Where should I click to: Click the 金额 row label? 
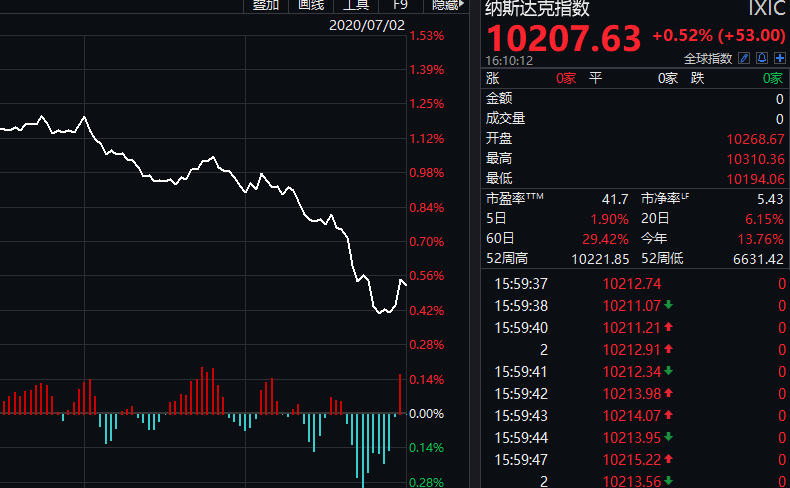tap(499, 98)
